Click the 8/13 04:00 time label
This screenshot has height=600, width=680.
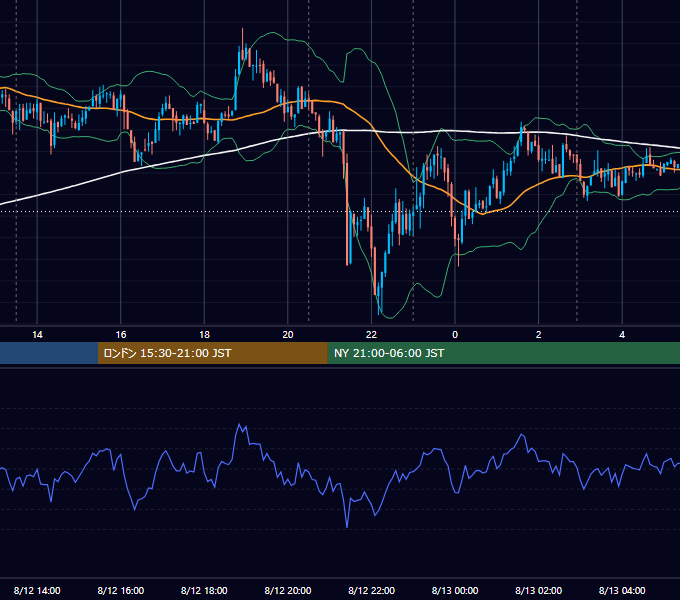(622, 590)
